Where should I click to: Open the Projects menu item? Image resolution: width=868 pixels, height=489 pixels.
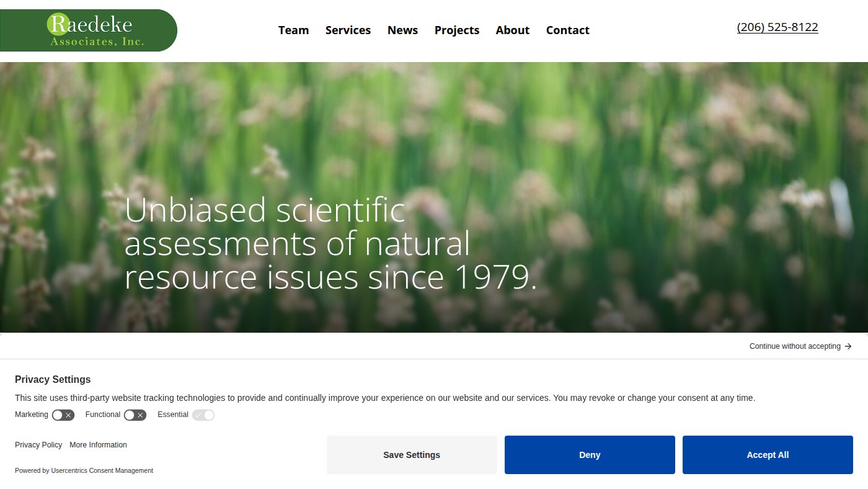[x=457, y=30]
